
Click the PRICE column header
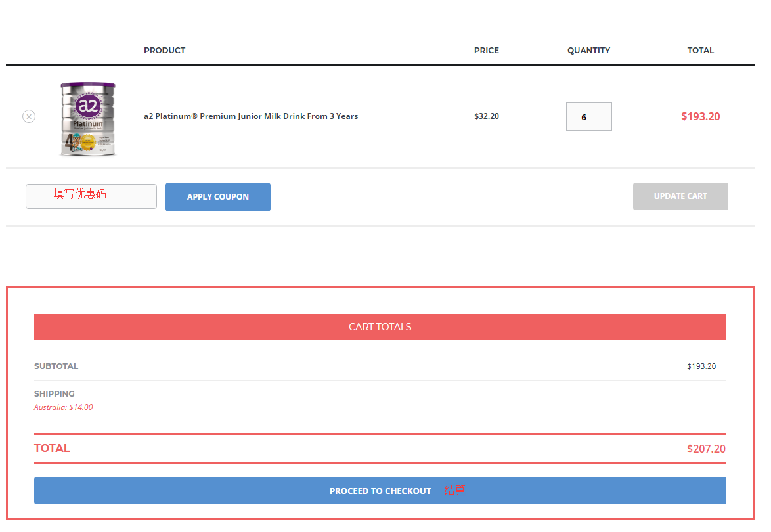pos(486,50)
